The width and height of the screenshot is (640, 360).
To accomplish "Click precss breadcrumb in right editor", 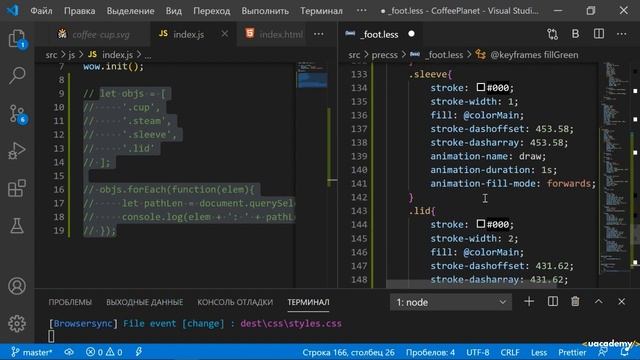I will (384, 55).
